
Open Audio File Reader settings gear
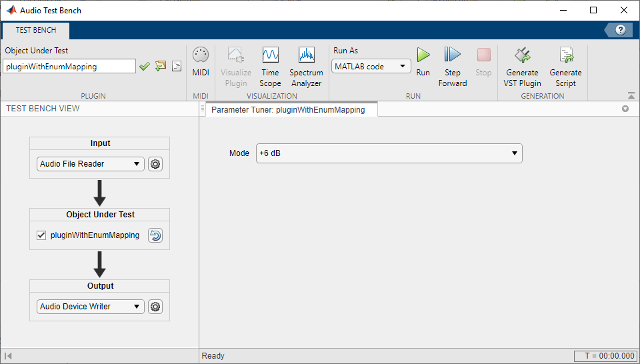click(x=155, y=164)
